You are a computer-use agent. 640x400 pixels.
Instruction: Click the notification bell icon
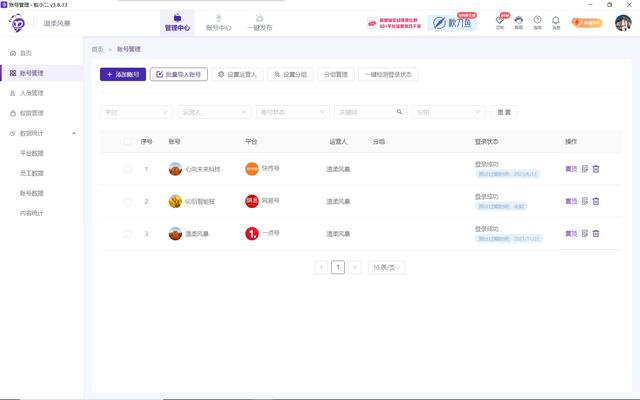point(556,20)
